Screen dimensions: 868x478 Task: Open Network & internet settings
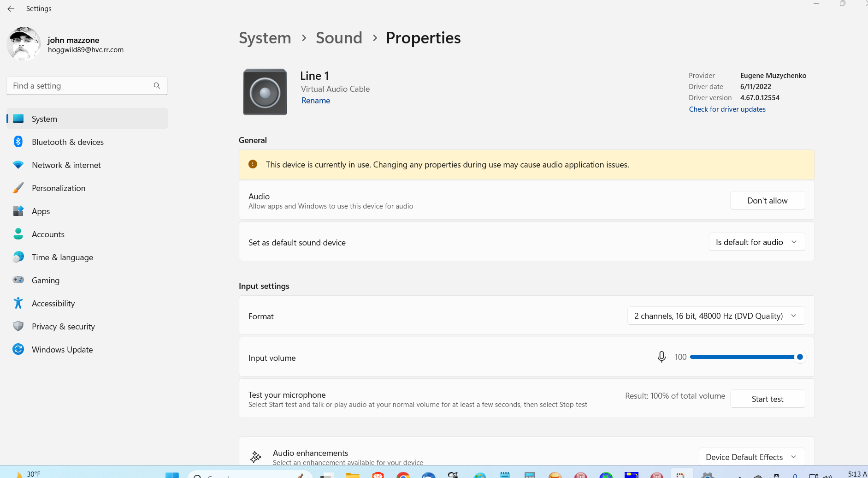pos(66,165)
